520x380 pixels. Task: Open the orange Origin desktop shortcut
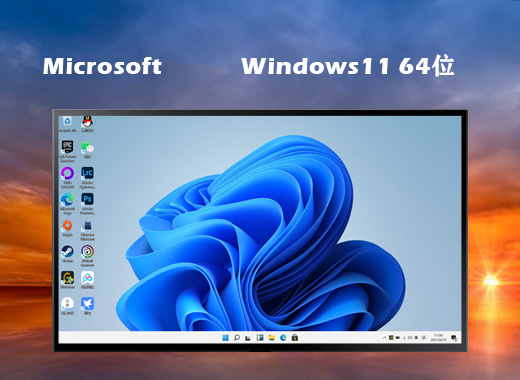coord(67,228)
